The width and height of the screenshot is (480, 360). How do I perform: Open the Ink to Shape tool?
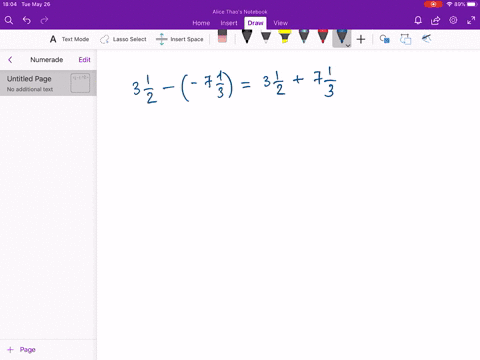384,39
